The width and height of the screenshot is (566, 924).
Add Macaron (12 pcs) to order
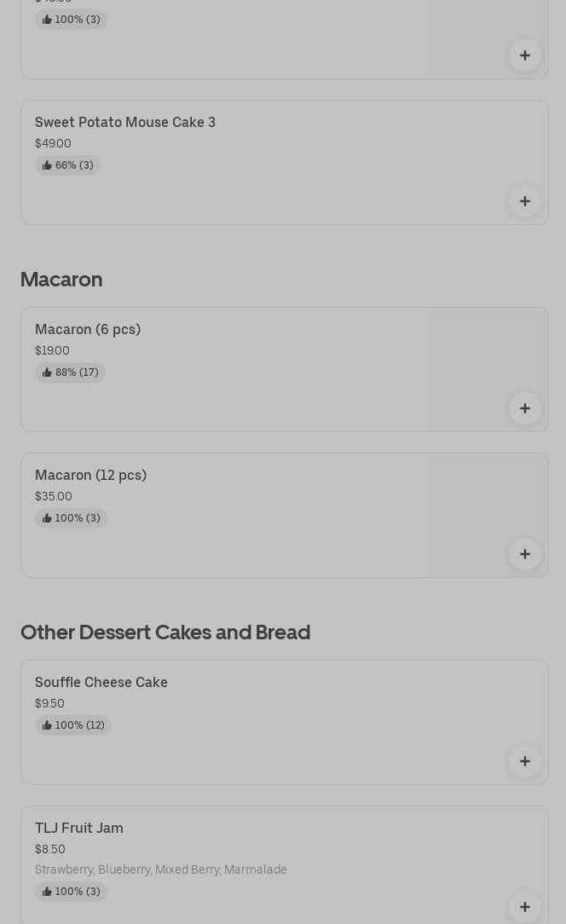point(524,554)
